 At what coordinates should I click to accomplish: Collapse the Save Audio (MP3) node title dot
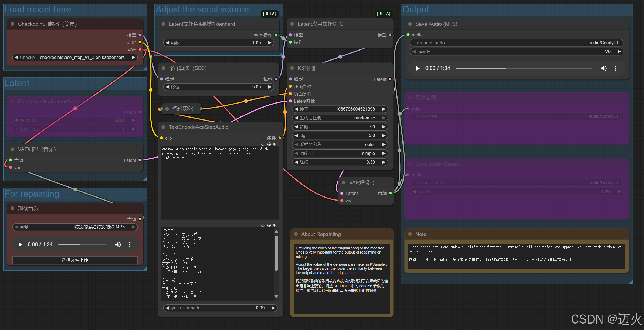coord(410,24)
